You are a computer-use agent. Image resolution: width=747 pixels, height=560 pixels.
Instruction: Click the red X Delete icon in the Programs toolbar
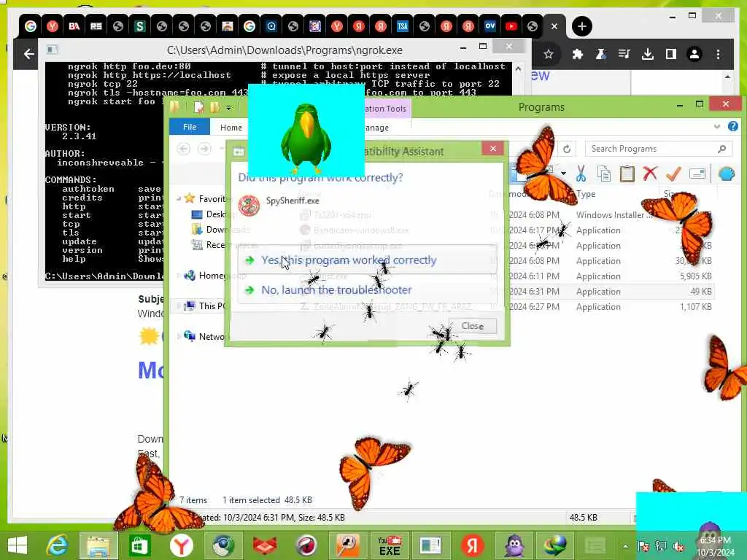coord(650,174)
